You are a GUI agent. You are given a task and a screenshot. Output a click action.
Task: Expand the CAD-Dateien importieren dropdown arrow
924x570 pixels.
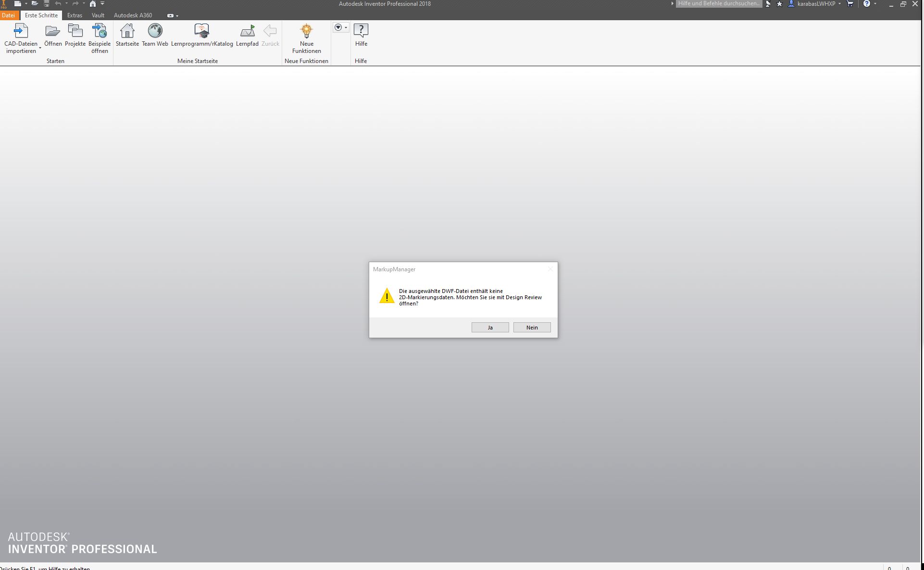coord(40,48)
